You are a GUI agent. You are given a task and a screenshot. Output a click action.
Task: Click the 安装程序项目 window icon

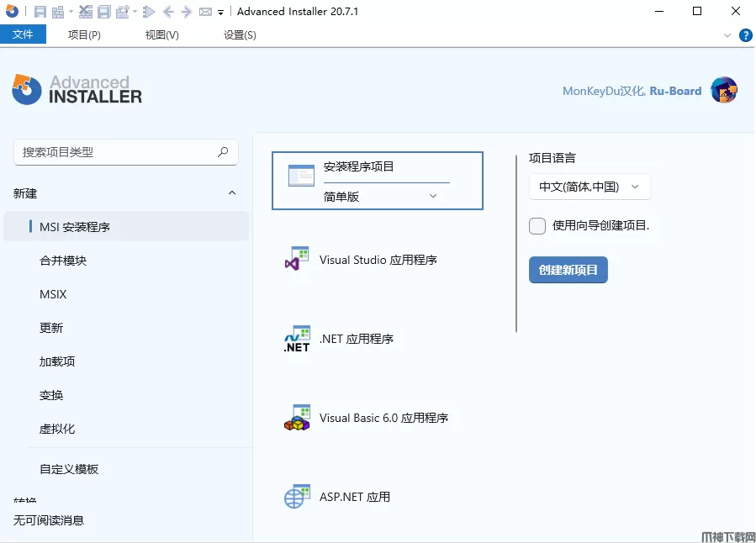point(301,176)
